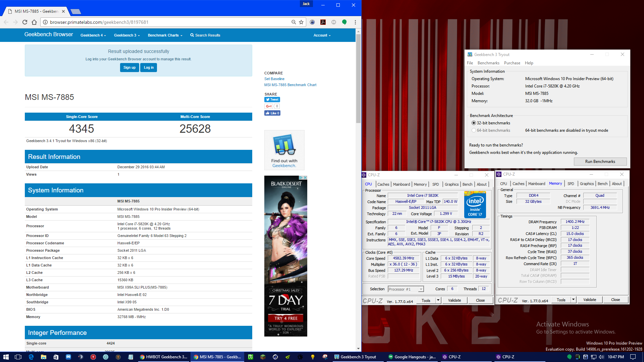This screenshot has width=644, height=362.
Task: Click the Log in button
Action: [149, 67]
